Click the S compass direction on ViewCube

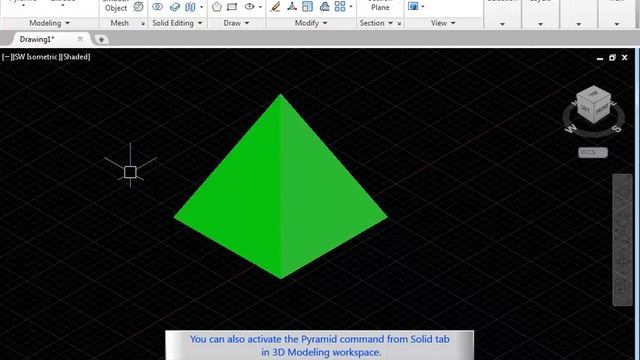pos(617,129)
